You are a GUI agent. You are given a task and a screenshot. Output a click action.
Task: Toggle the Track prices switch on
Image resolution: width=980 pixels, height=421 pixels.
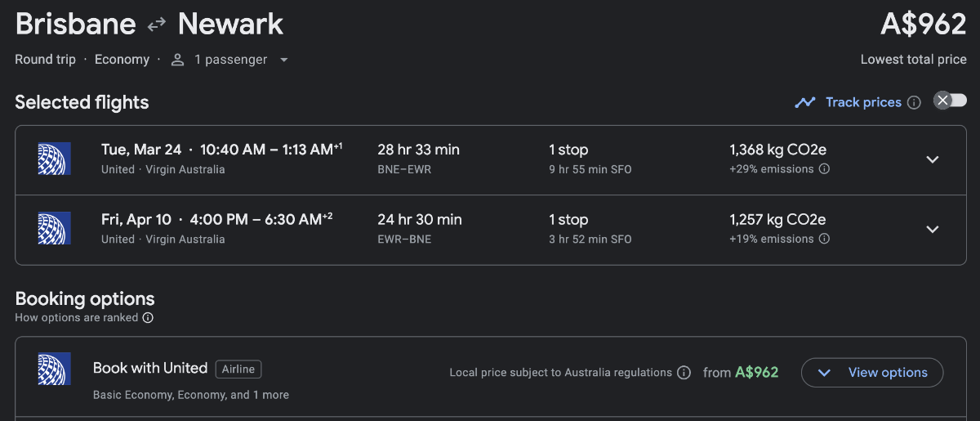[x=950, y=101]
